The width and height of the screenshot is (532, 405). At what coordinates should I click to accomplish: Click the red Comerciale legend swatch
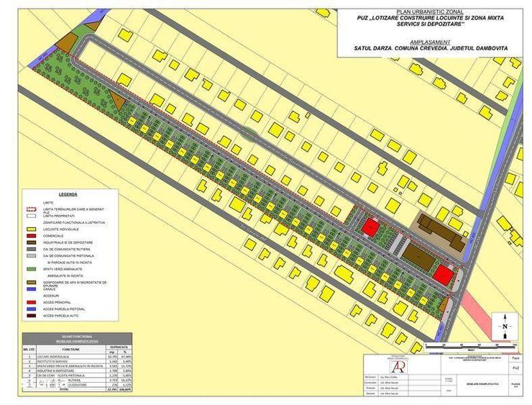pyautogui.click(x=31, y=236)
